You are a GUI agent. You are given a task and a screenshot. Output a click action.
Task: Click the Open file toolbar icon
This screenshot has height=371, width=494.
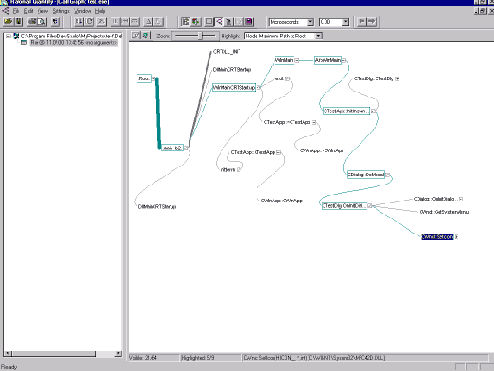8,22
